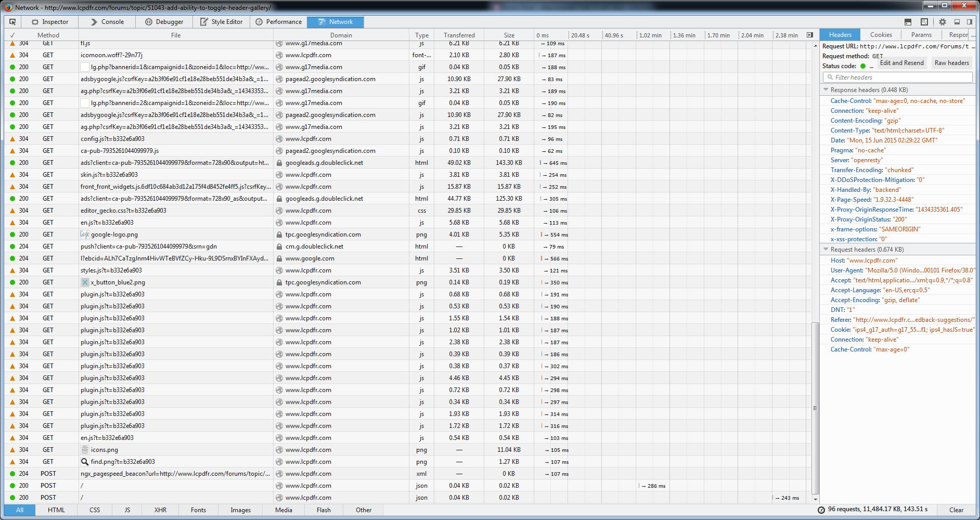Click the 304 triangle for config.js row
The width and height of the screenshot is (980, 520).
click(x=12, y=139)
